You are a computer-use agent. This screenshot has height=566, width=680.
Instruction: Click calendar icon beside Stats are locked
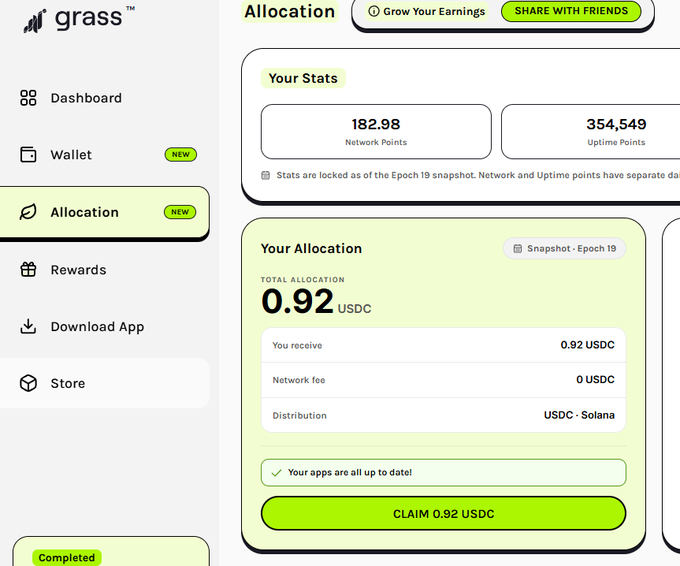pos(265,175)
